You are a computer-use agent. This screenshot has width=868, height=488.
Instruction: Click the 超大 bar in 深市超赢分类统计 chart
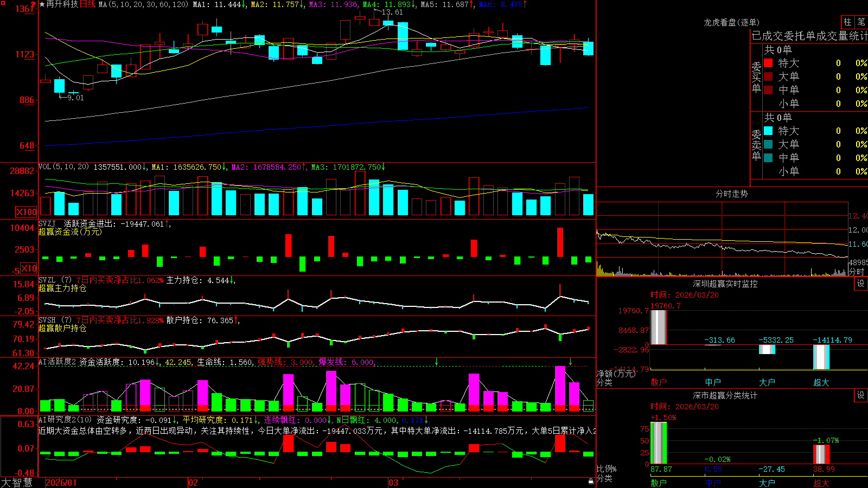[x=821, y=454]
